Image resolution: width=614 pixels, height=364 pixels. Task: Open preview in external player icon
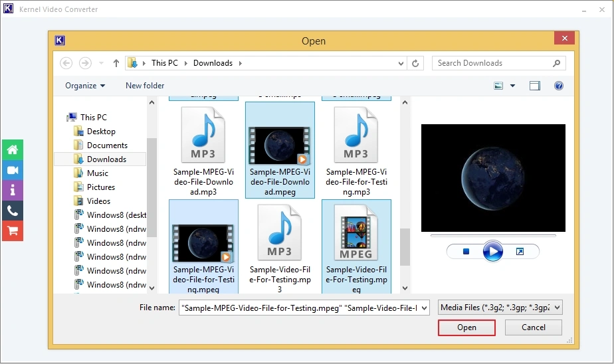pos(520,251)
